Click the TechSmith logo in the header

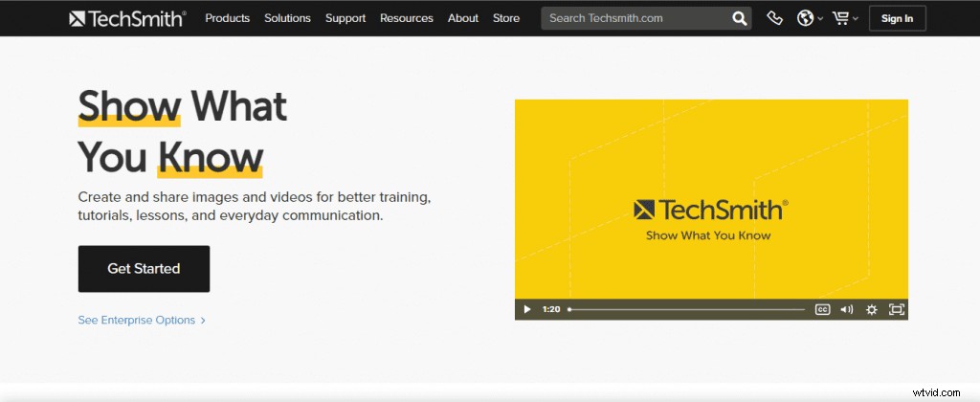click(x=128, y=19)
